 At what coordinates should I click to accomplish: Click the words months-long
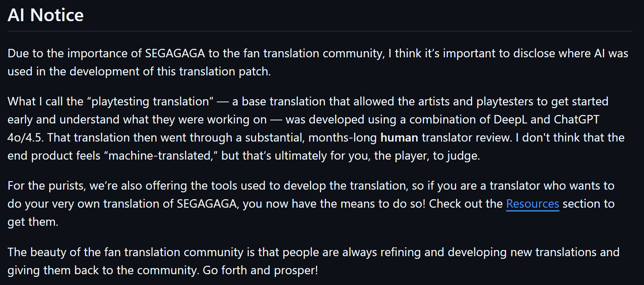[x=342, y=137]
